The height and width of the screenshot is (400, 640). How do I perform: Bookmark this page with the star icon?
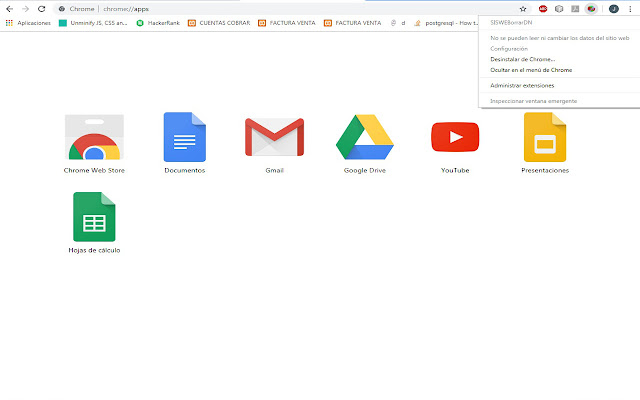(523, 9)
